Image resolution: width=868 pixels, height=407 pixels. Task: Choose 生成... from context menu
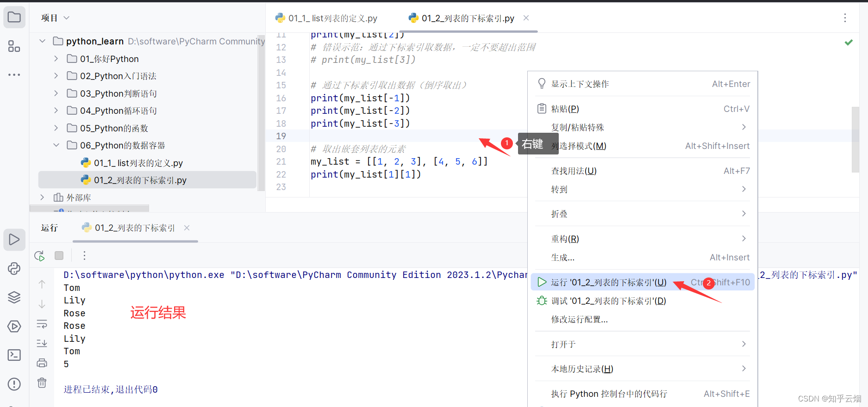tap(643, 257)
